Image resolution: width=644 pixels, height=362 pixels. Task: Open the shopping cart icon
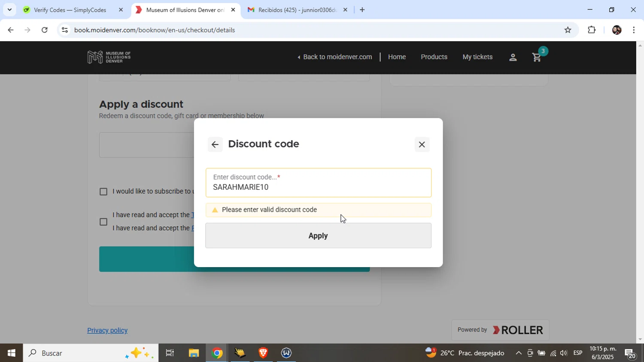coord(537,57)
